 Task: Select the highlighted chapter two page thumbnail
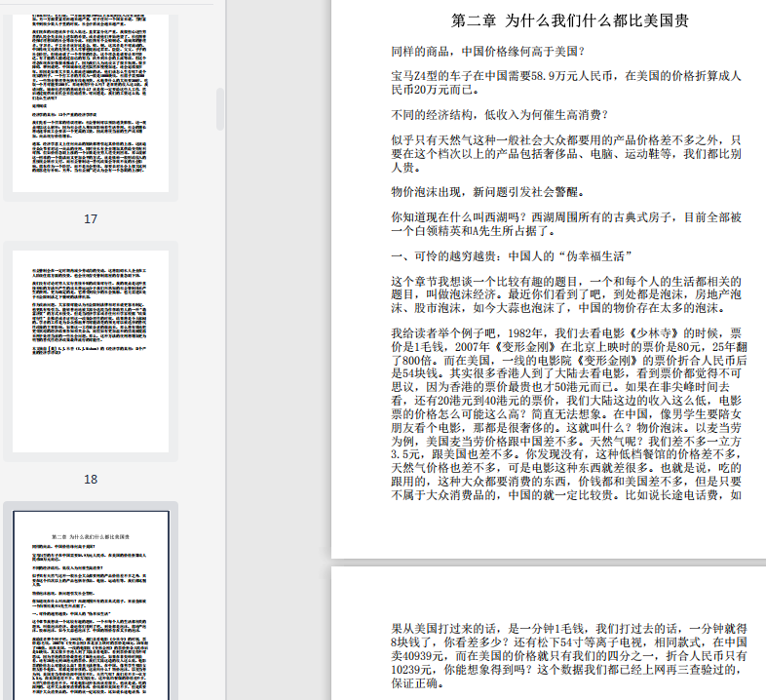[91, 605]
